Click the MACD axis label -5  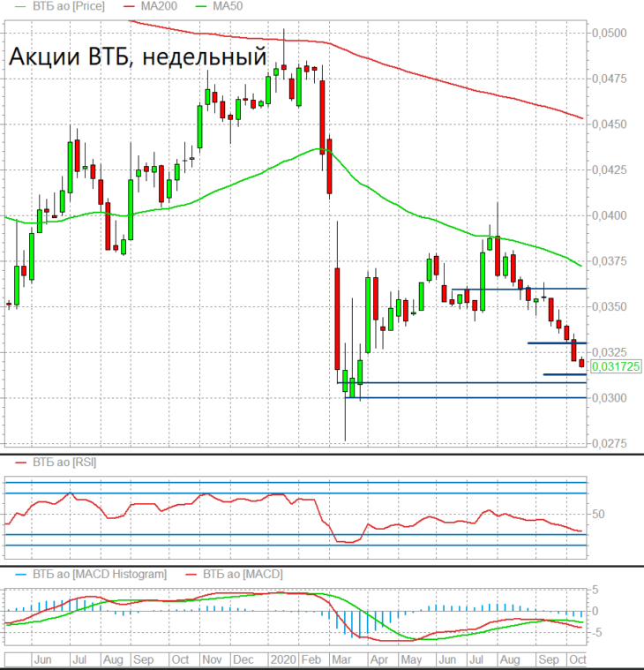(596, 632)
